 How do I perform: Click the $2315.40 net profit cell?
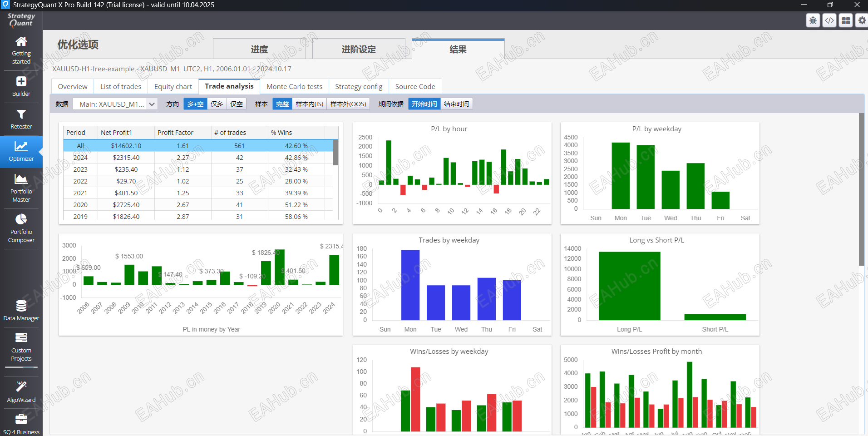point(126,158)
